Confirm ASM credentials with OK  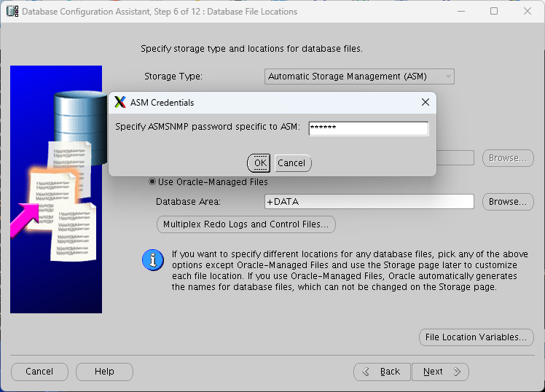pyautogui.click(x=259, y=163)
